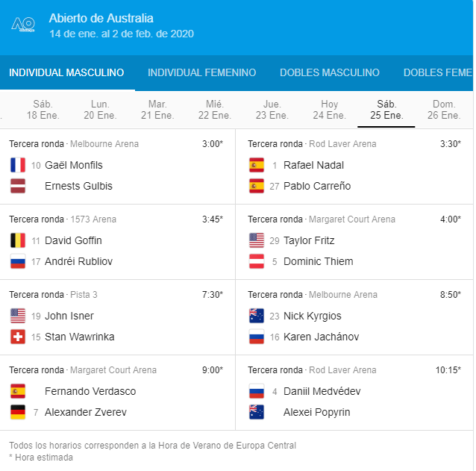Screen dimensions: 476x471
Task: Go to Jue. 23 Ene. date
Action: (x=272, y=110)
